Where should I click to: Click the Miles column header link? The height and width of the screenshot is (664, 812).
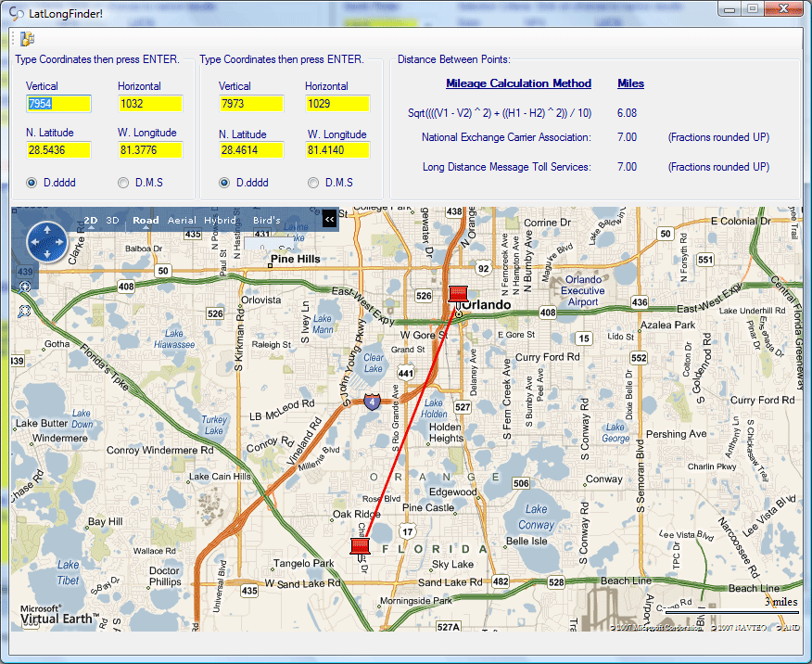[630, 83]
